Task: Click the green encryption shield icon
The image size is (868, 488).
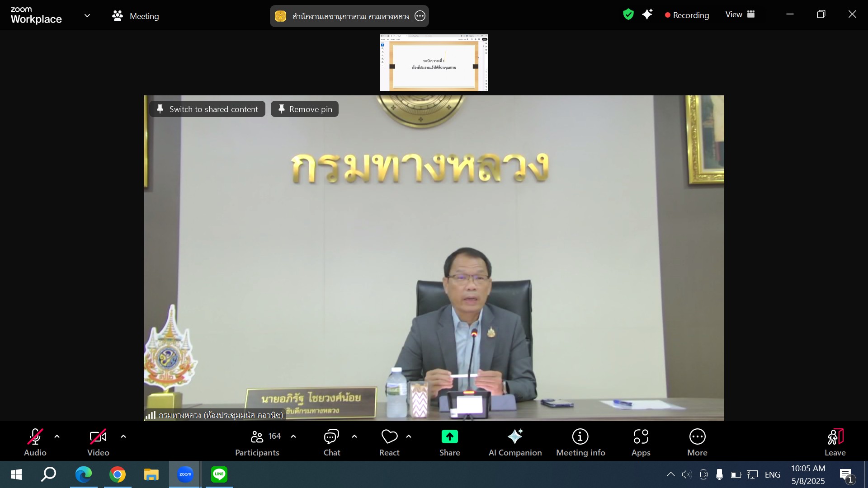Action: [x=628, y=14]
